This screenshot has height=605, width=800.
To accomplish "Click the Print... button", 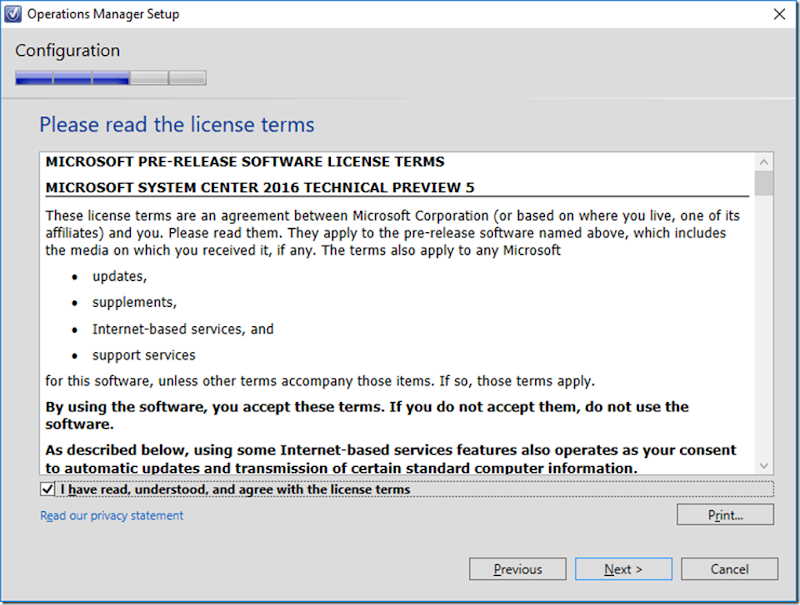I will pyautogui.click(x=725, y=515).
